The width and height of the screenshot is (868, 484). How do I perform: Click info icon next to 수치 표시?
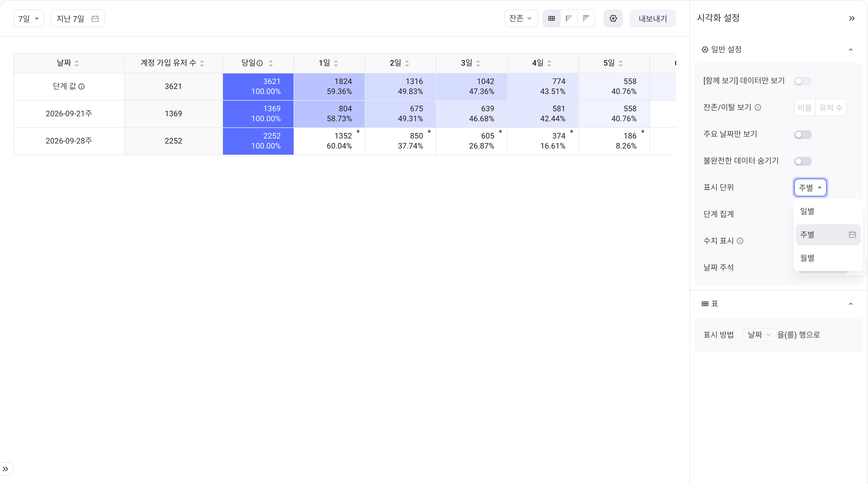[x=740, y=241]
